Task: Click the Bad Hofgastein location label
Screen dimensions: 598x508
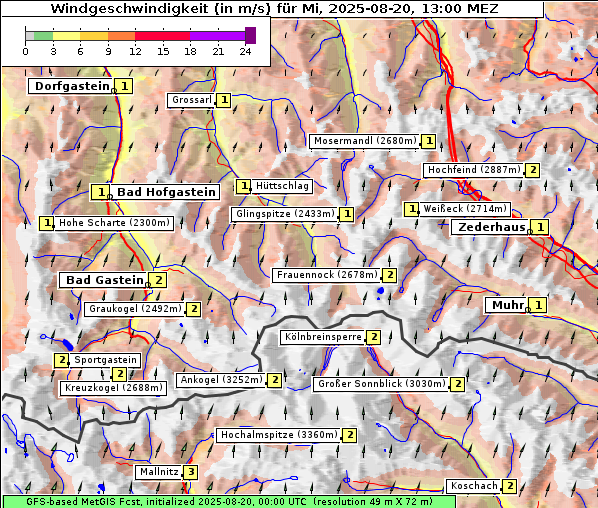Action: tap(166, 192)
